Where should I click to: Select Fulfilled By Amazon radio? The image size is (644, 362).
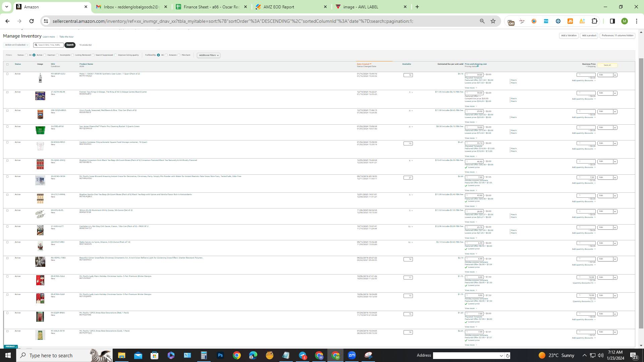coord(166,55)
